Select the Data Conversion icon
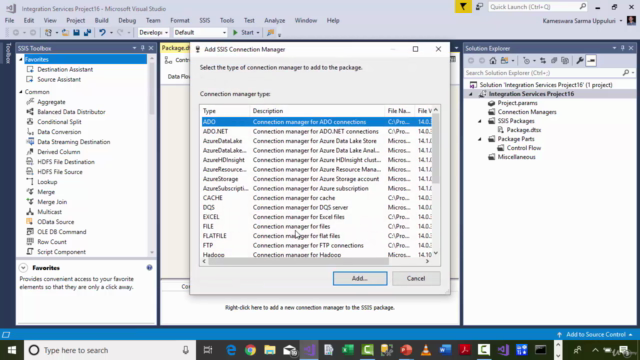This screenshot has height=360, width=640. pos(30,132)
